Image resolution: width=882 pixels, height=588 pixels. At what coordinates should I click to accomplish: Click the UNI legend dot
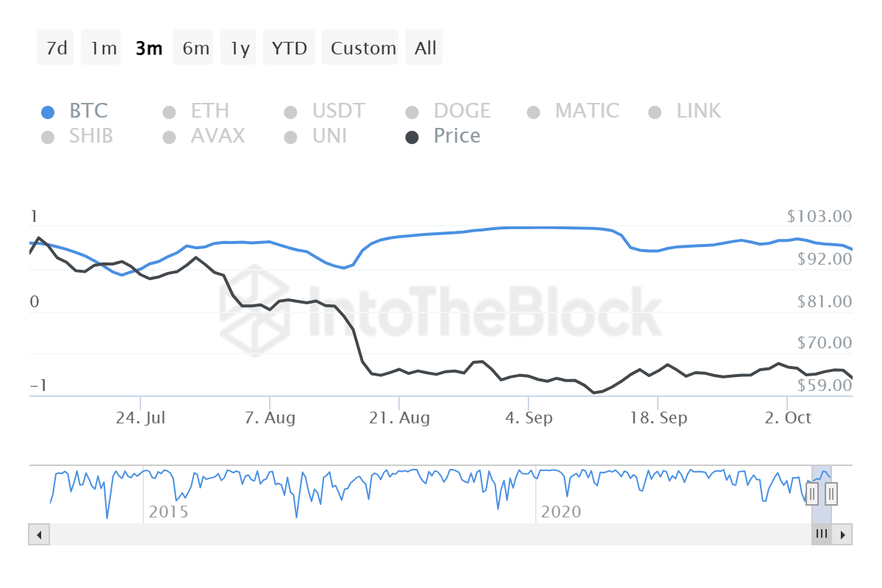(290, 136)
